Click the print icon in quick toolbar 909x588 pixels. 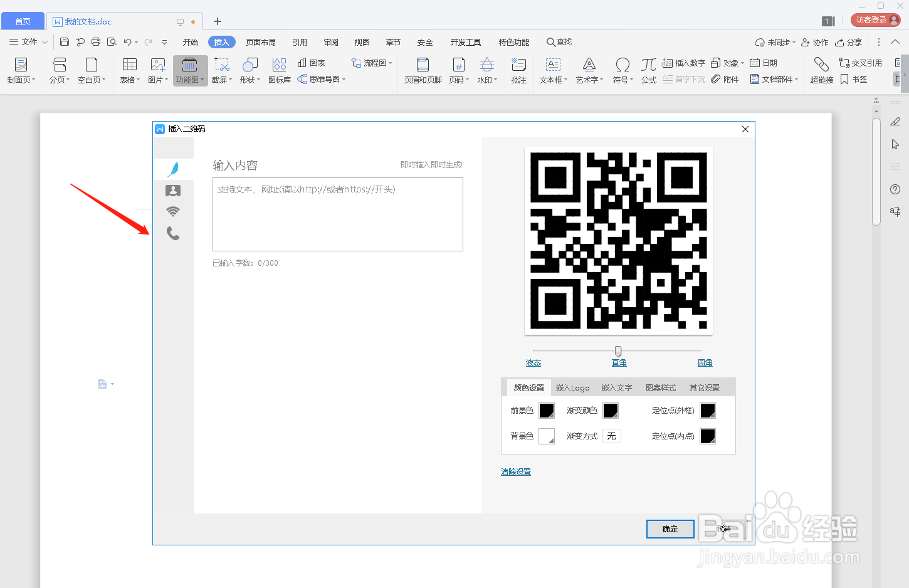96,42
